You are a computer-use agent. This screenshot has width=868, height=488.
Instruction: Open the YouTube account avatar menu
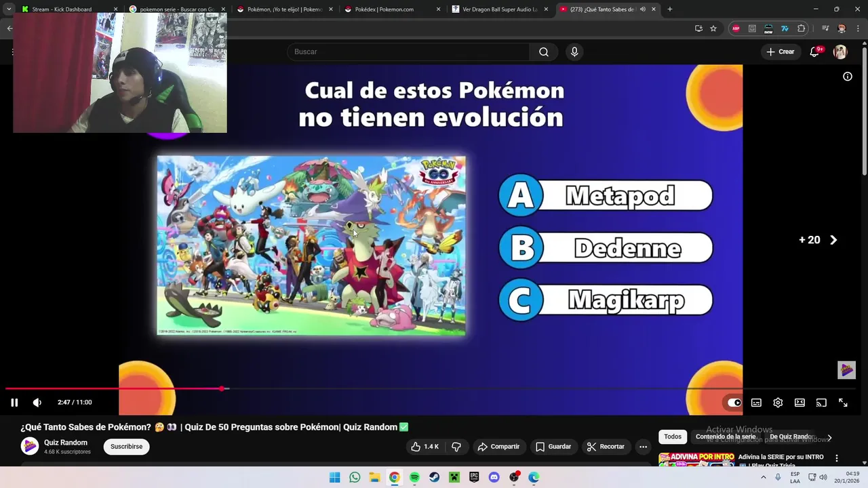coord(840,52)
